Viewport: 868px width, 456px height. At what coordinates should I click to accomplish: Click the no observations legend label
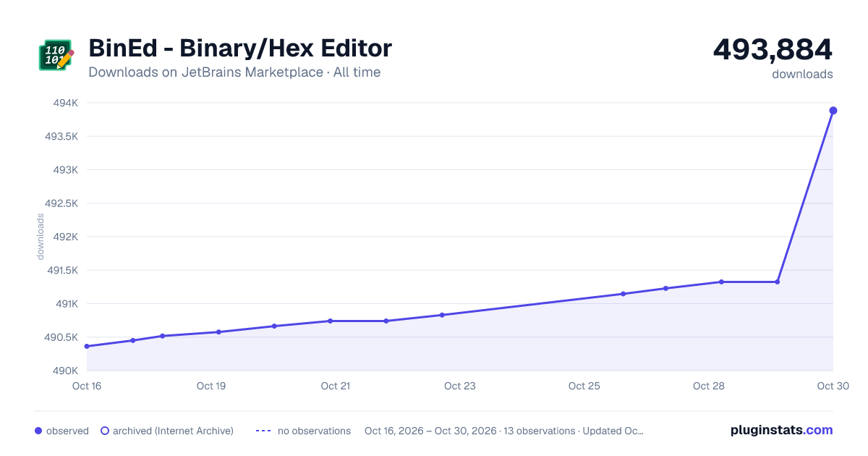click(x=314, y=431)
